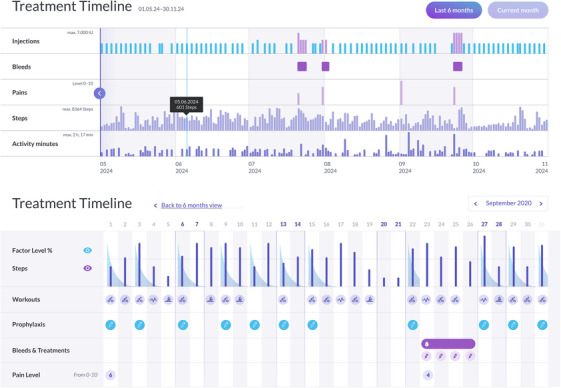Open the pulse workout icon on day 17
The height and width of the screenshot is (388, 561).
point(341,300)
